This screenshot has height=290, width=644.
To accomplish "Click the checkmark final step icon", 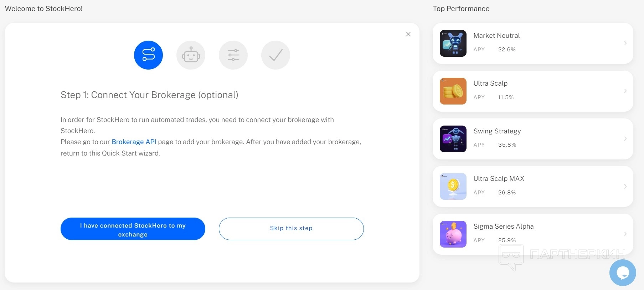I will click(x=275, y=55).
